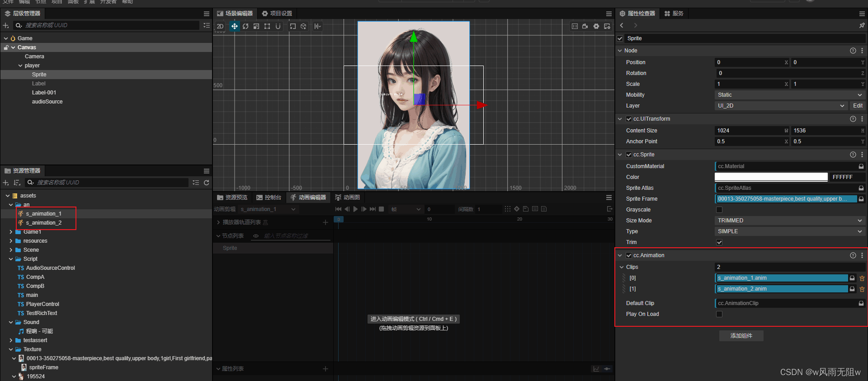The width and height of the screenshot is (868, 381).
Task: Switch to the 动画图 tab
Action: tap(348, 198)
